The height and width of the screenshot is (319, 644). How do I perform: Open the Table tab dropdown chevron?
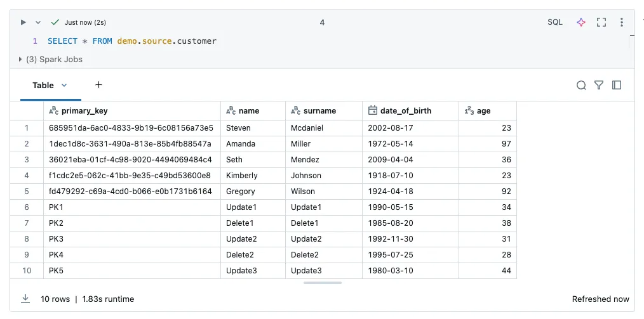pyautogui.click(x=64, y=85)
